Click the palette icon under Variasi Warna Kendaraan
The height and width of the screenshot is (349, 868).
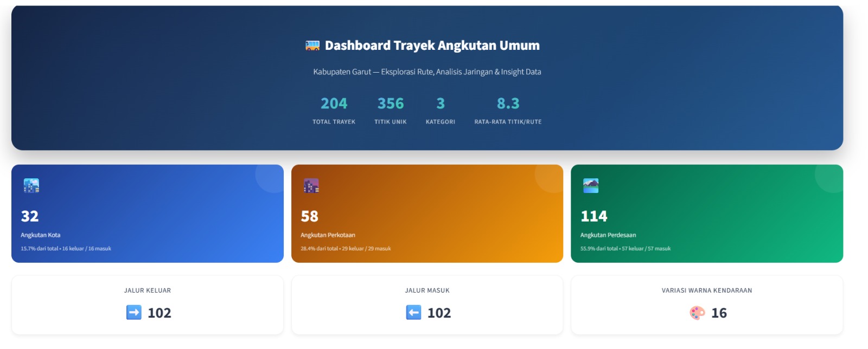pos(697,313)
